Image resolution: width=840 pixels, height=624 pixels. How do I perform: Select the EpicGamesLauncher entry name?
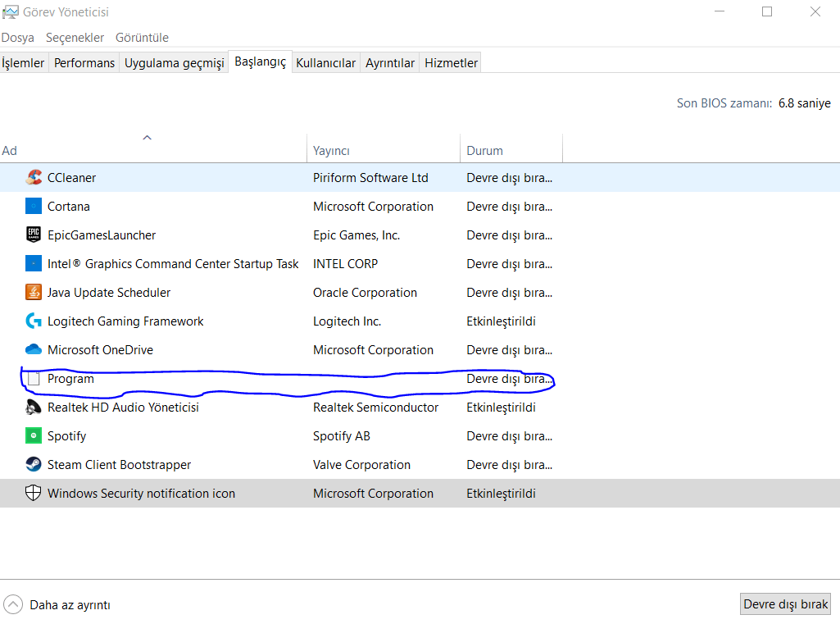(102, 235)
